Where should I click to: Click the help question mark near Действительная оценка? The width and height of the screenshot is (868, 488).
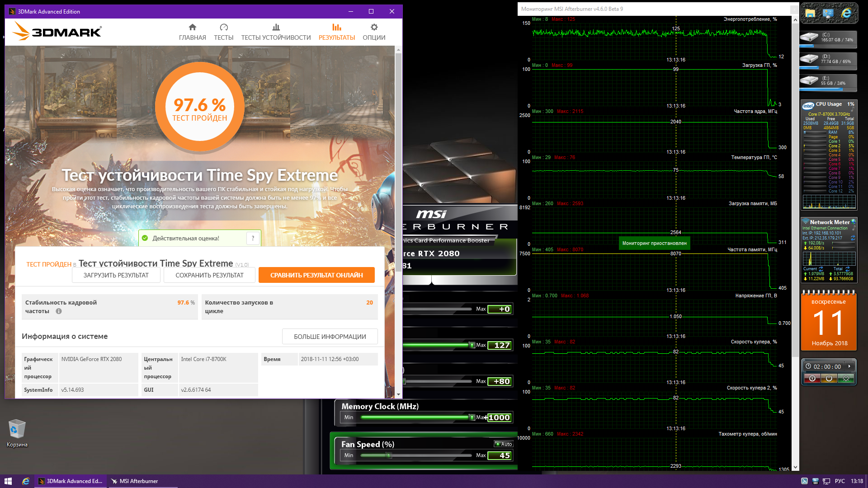pyautogui.click(x=253, y=238)
